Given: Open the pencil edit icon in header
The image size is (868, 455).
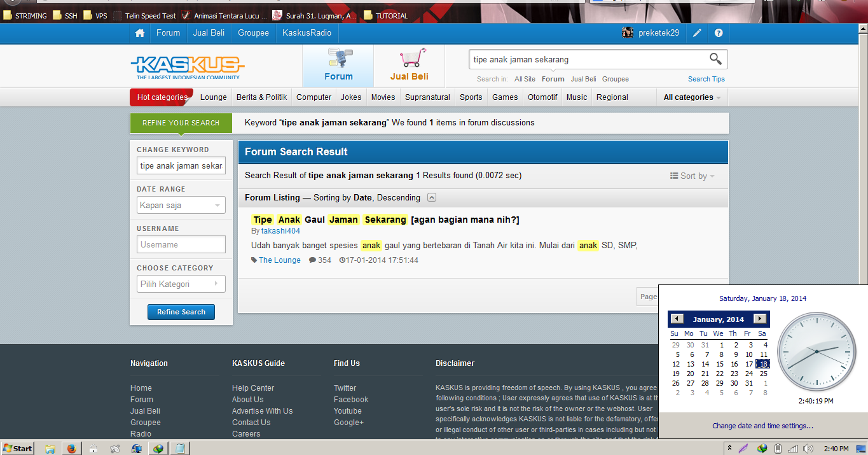Looking at the screenshot, I should [697, 33].
